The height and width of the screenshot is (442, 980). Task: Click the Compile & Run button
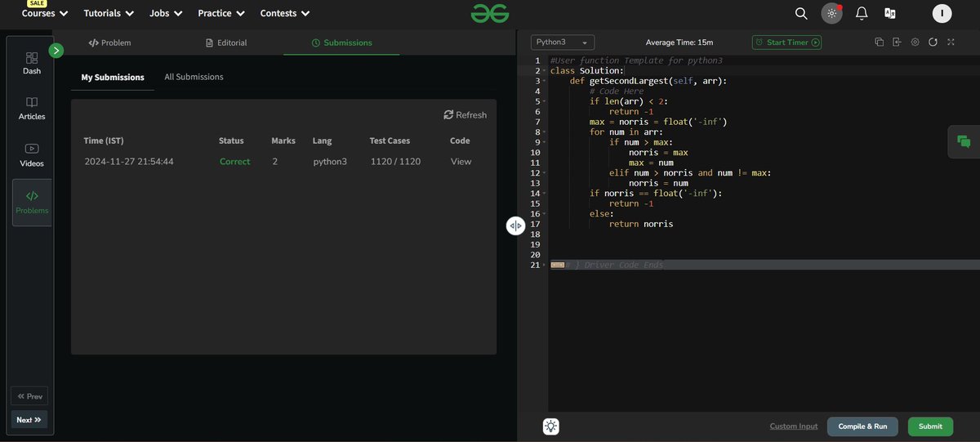[862, 426]
